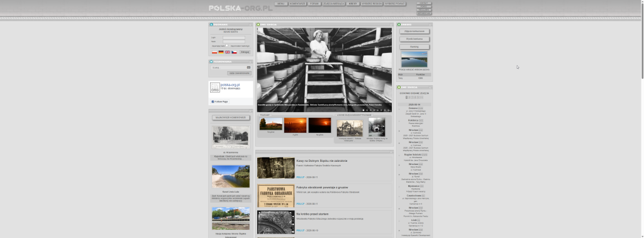Click the Zdjęcia konkursowe button
The width and height of the screenshot is (644, 238).
pos(414,31)
